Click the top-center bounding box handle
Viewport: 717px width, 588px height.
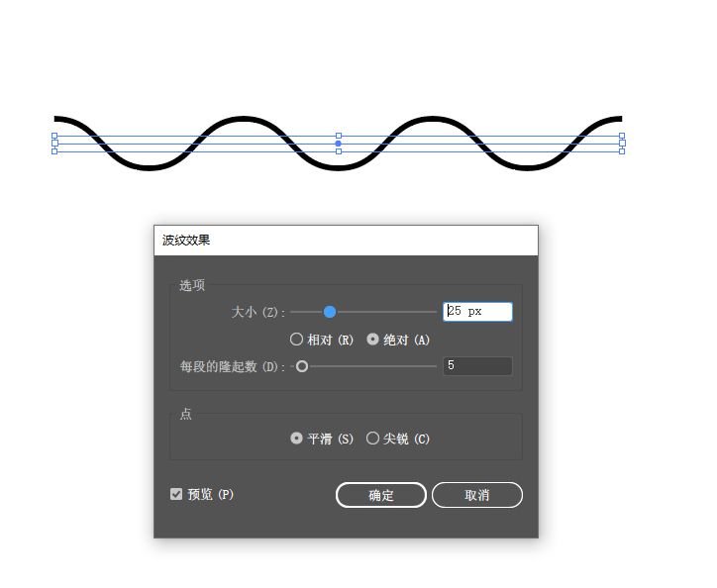(x=339, y=136)
